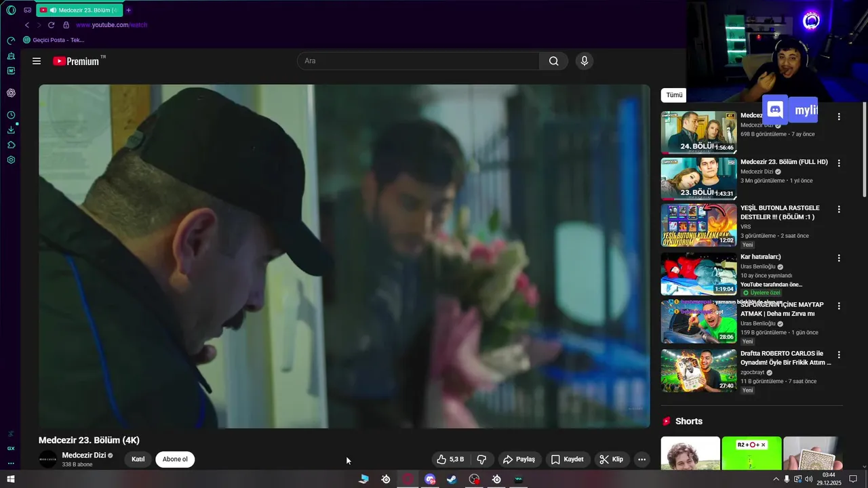Open taskbar clock 03:44 date
This screenshot has width=868, height=488.
829,479
